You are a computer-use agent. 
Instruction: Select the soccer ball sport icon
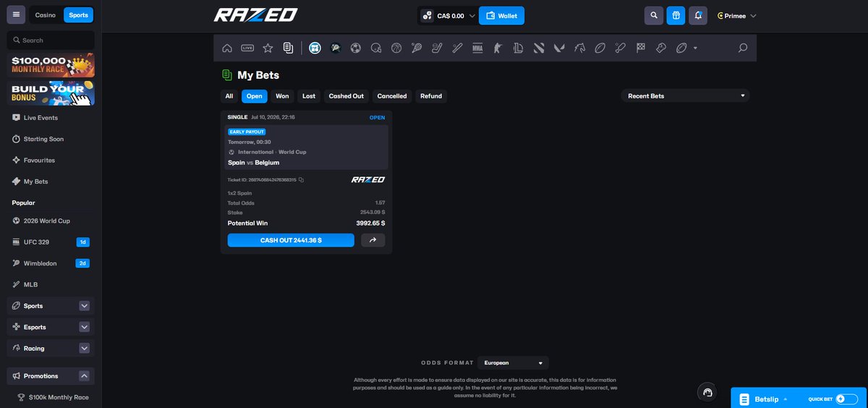tap(355, 48)
